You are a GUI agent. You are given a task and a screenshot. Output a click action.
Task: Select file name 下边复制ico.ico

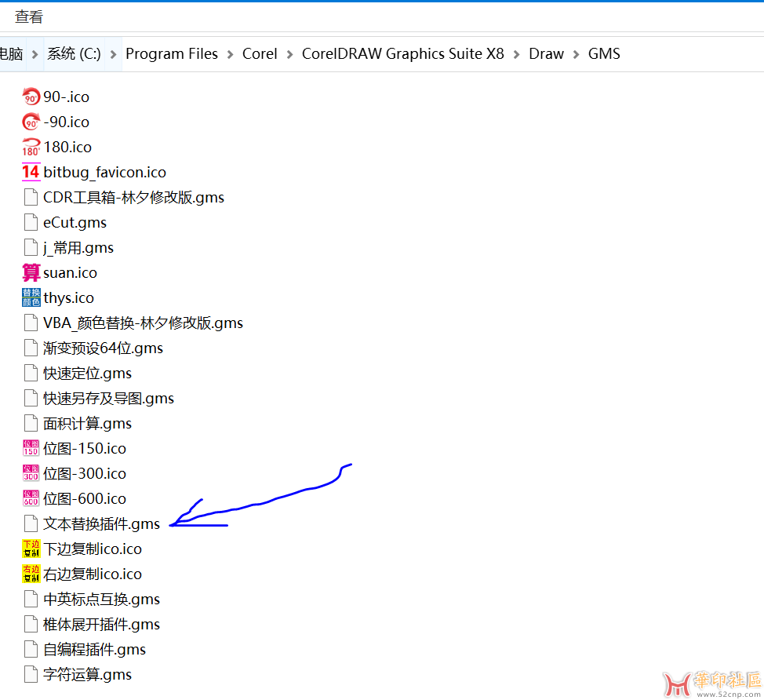pos(92,549)
